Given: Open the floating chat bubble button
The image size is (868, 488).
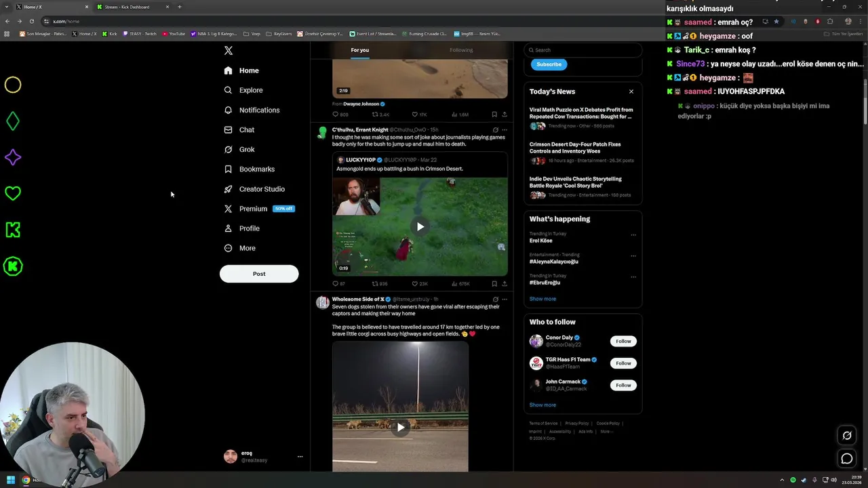Looking at the screenshot, I should pos(846,459).
